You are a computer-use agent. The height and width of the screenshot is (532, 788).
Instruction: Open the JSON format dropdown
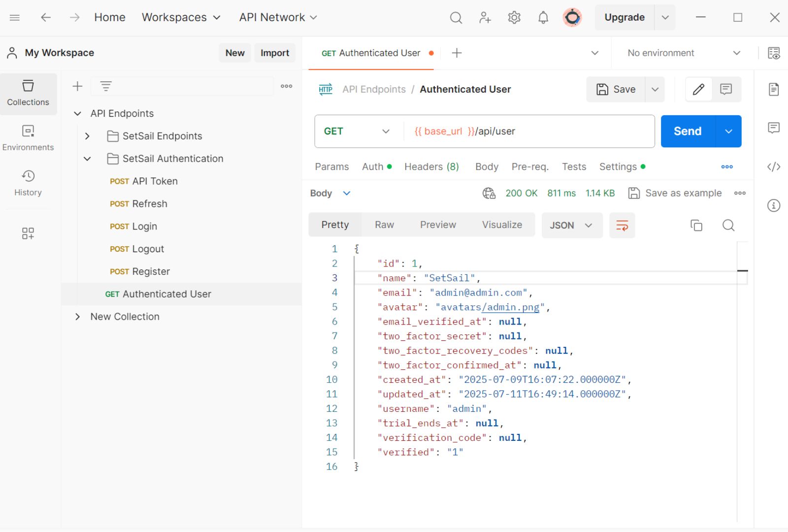click(x=572, y=225)
